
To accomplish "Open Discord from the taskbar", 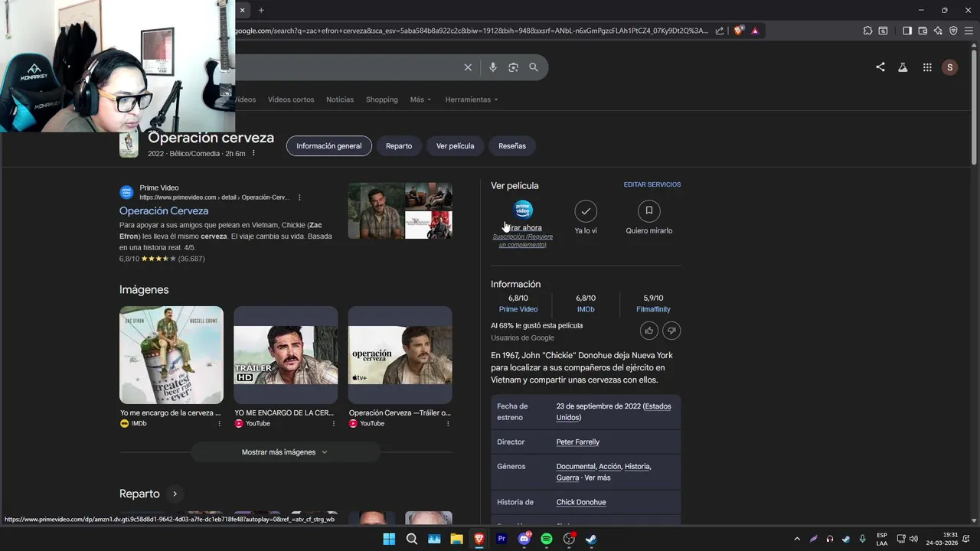I will 524,539.
